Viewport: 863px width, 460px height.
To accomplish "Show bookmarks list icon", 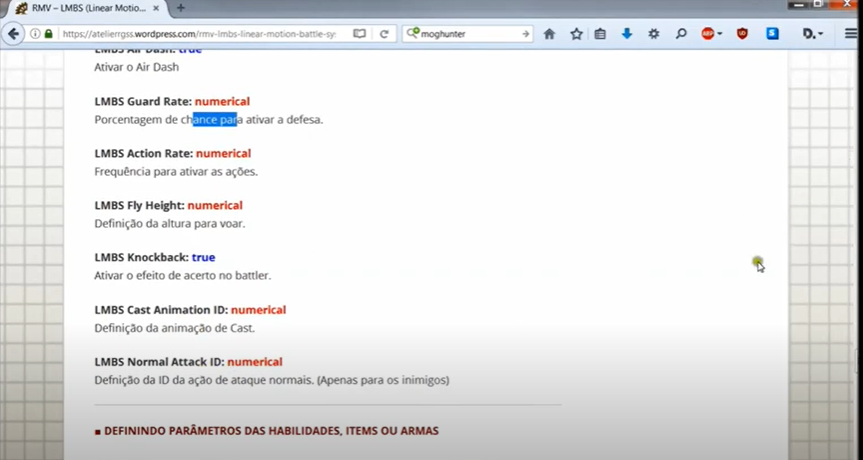I will click(x=600, y=34).
